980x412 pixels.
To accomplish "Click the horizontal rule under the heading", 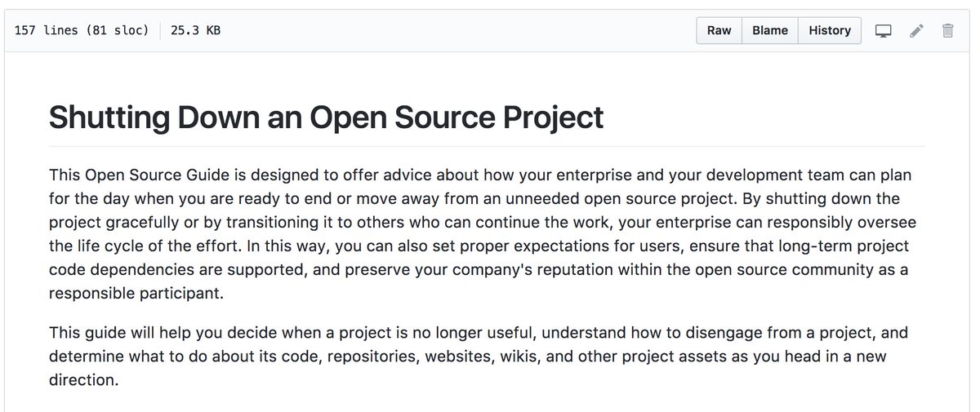I will click(x=486, y=147).
